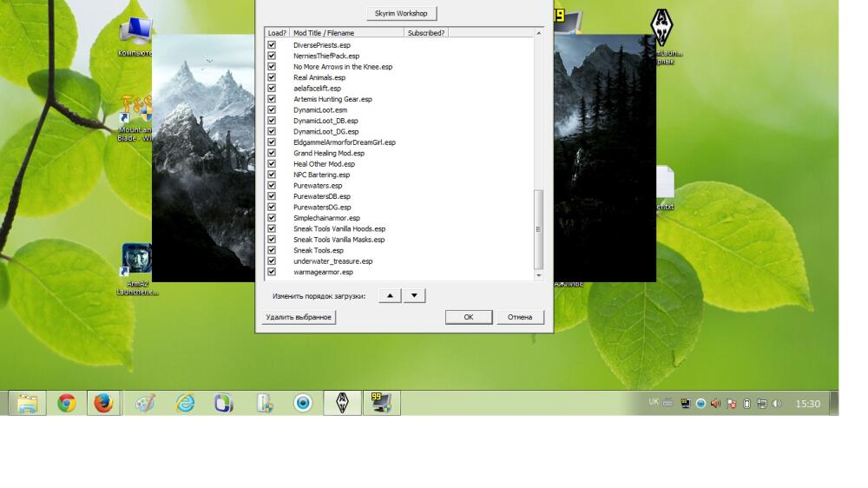
Task: Open network tray icon
Action: coord(762,404)
